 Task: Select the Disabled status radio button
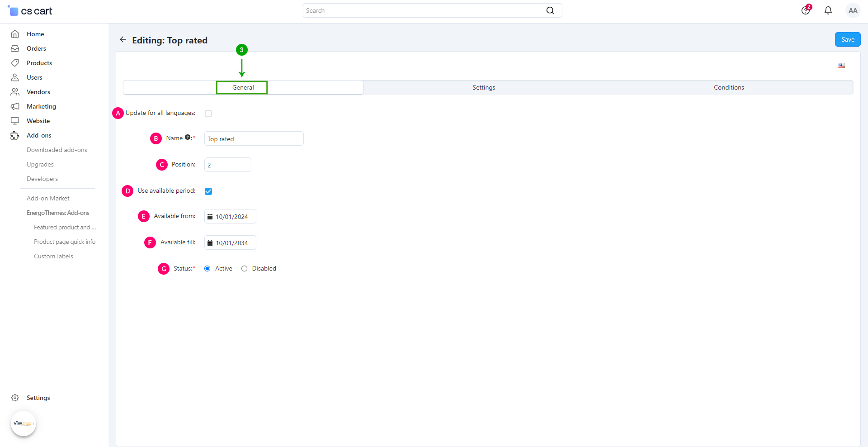pyautogui.click(x=245, y=269)
